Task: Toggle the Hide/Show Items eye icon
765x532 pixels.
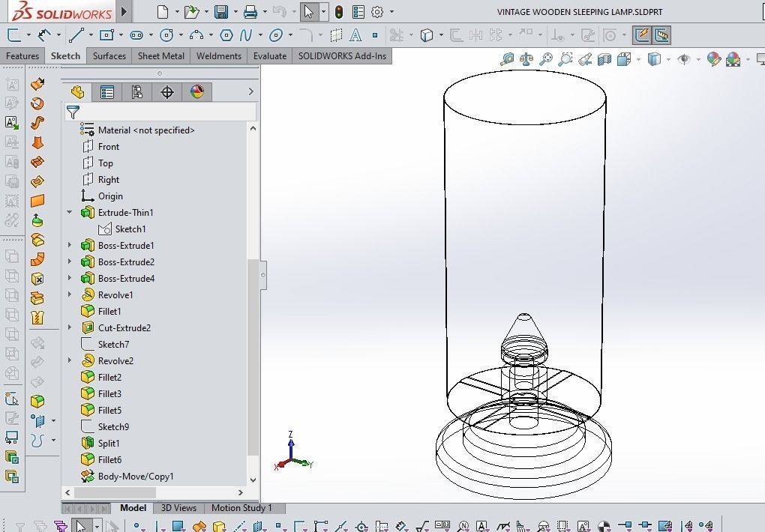Action: click(x=684, y=59)
